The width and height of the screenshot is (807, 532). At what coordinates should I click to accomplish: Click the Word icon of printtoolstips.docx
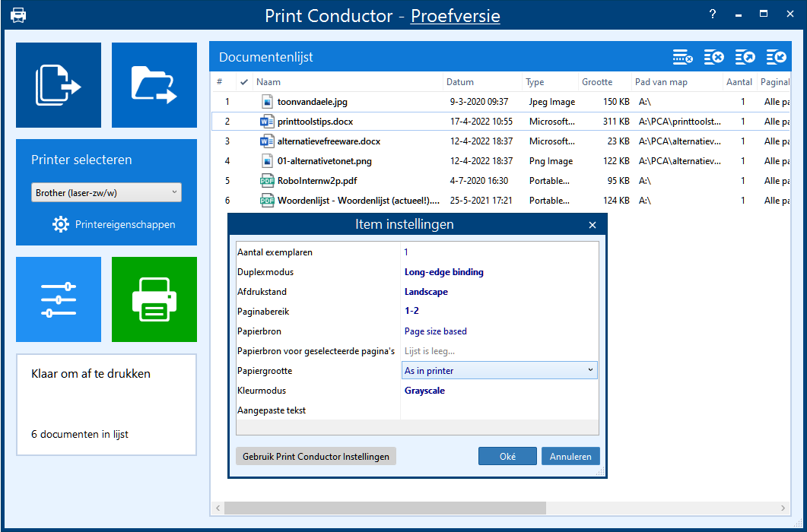click(x=267, y=122)
